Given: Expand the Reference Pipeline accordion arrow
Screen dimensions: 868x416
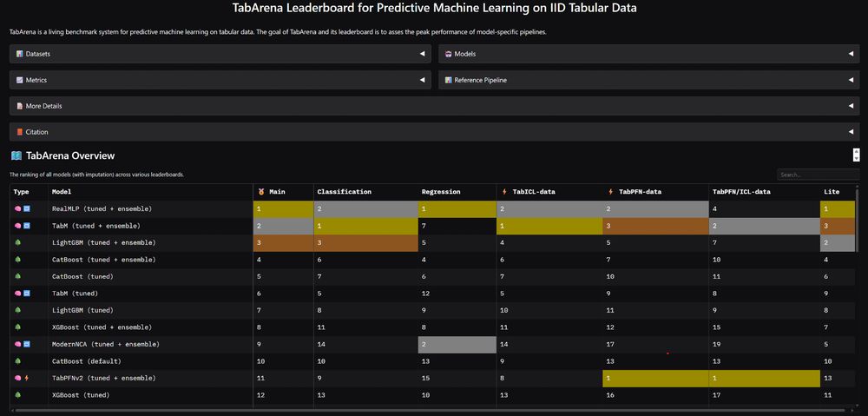Looking at the screenshot, I should point(851,80).
